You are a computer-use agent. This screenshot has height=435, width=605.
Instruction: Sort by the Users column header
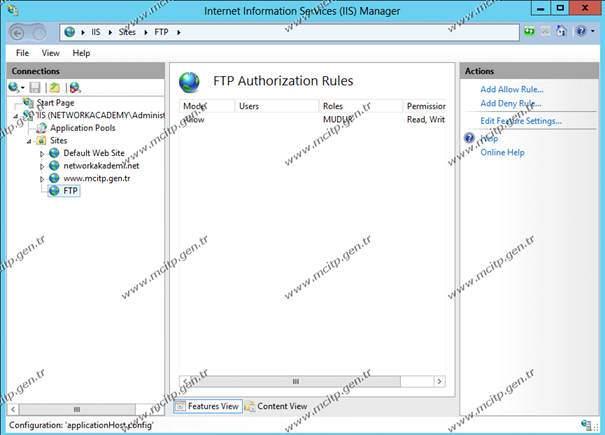(x=277, y=106)
